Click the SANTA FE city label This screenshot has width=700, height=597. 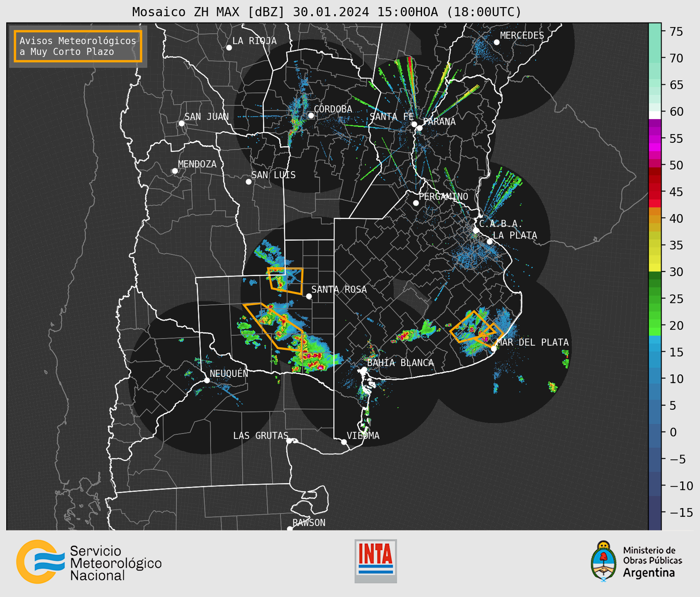click(392, 117)
